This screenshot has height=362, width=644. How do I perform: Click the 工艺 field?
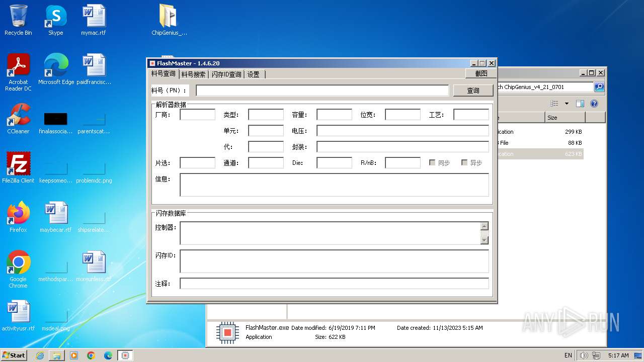(471, 115)
